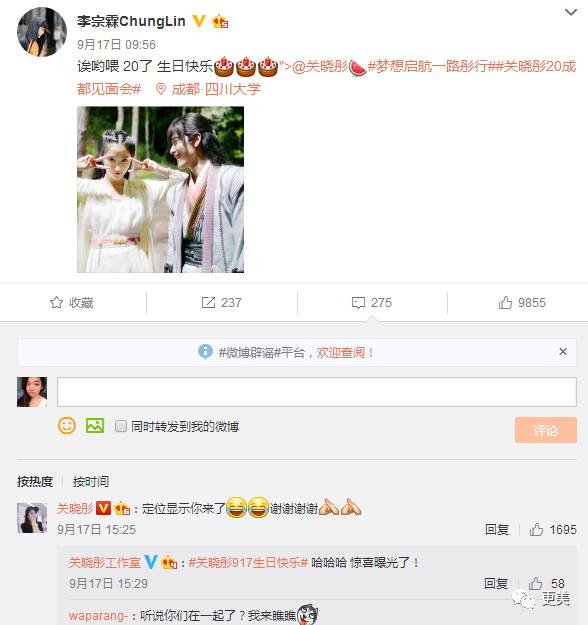The image size is (588, 625).
Task: Click 回复 on 关晓彤's comment
Action: (497, 529)
